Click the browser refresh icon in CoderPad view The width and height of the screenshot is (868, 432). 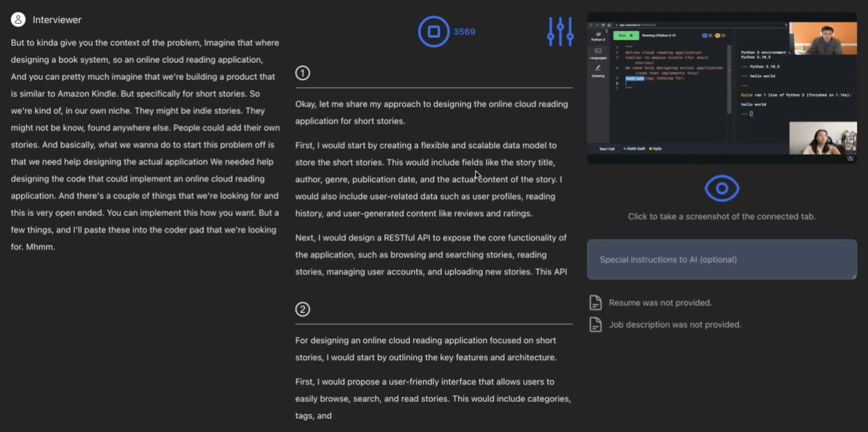(x=603, y=25)
